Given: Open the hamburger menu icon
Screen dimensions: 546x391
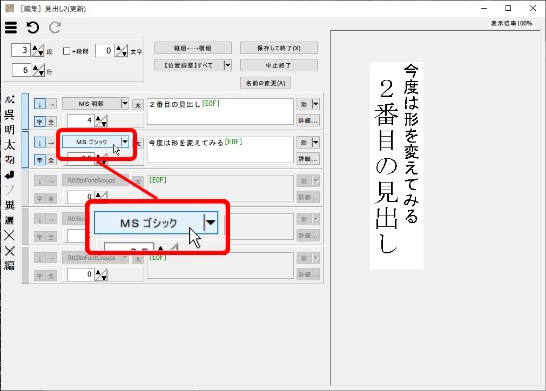Looking at the screenshot, I should pos(11,28).
